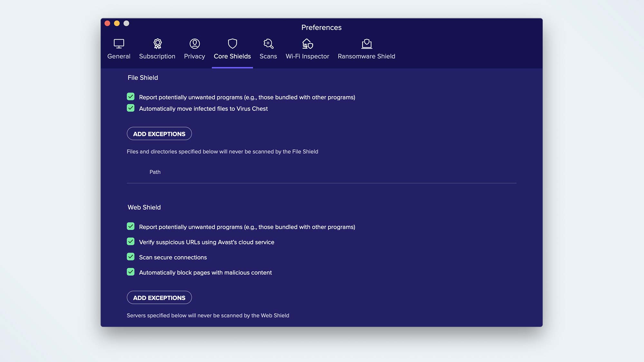Click the Ransomware Shield laptop icon

click(366, 43)
